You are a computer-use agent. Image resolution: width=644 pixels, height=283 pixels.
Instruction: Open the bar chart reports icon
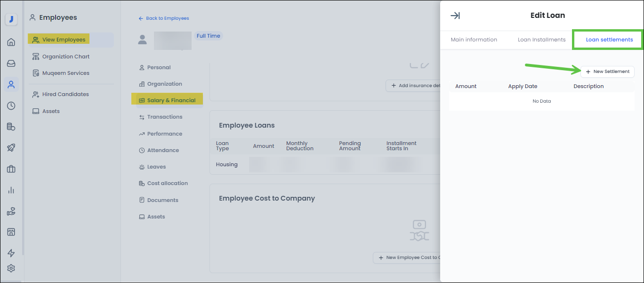click(11, 190)
